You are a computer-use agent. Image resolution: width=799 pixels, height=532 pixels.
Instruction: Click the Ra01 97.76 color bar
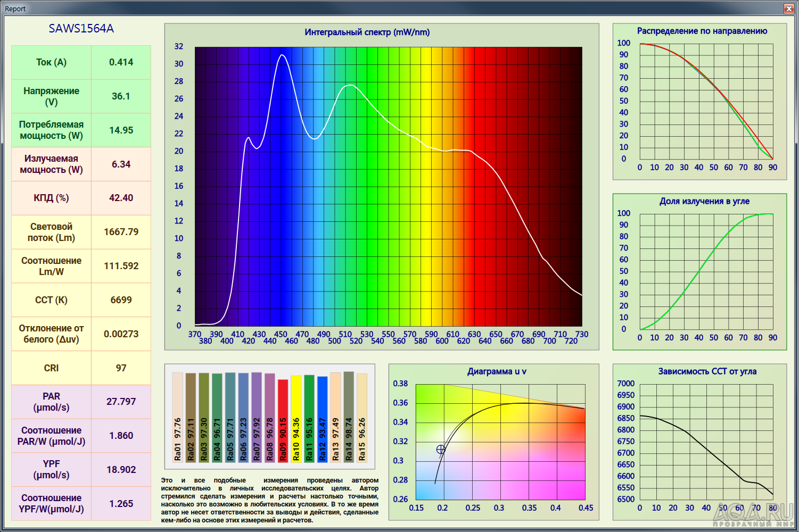point(178,417)
